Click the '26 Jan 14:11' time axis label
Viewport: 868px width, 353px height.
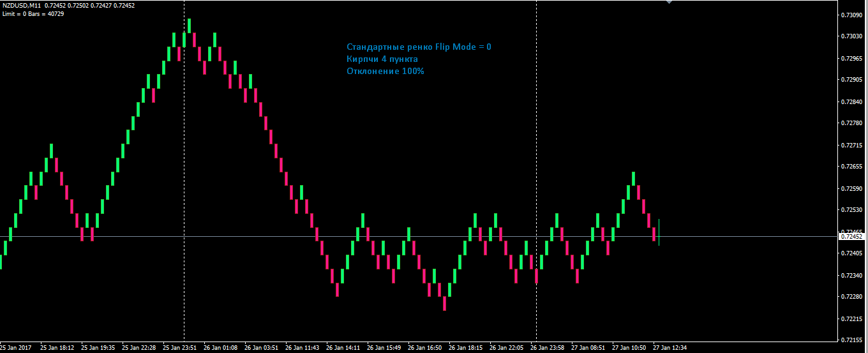343,348
